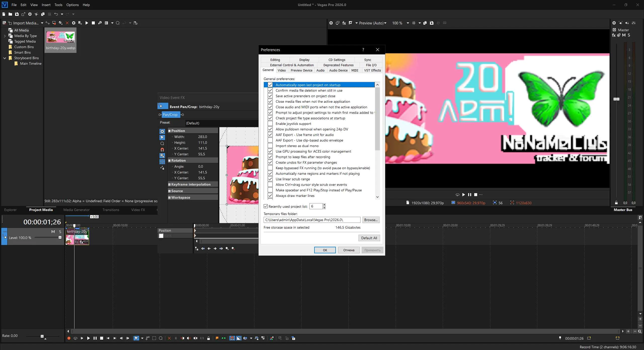This screenshot has width=644, height=350.
Task: Click the Open project folder icon
Action: 10,14
